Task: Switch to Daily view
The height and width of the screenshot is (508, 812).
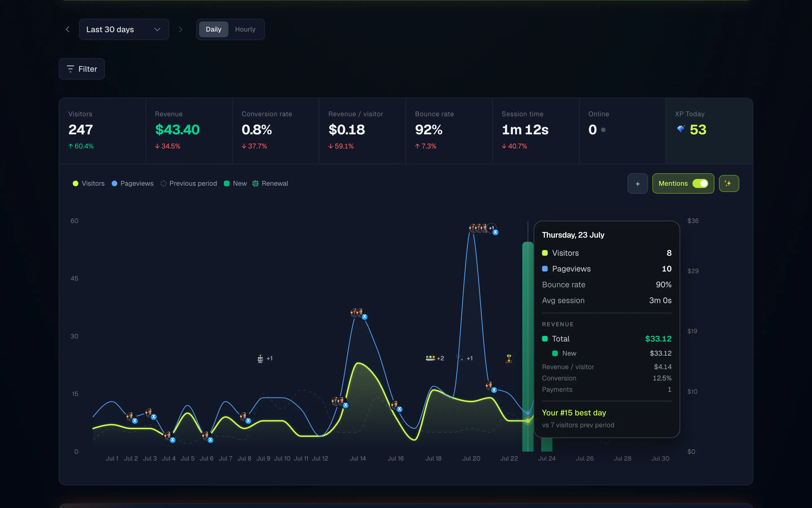Action: click(213, 30)
